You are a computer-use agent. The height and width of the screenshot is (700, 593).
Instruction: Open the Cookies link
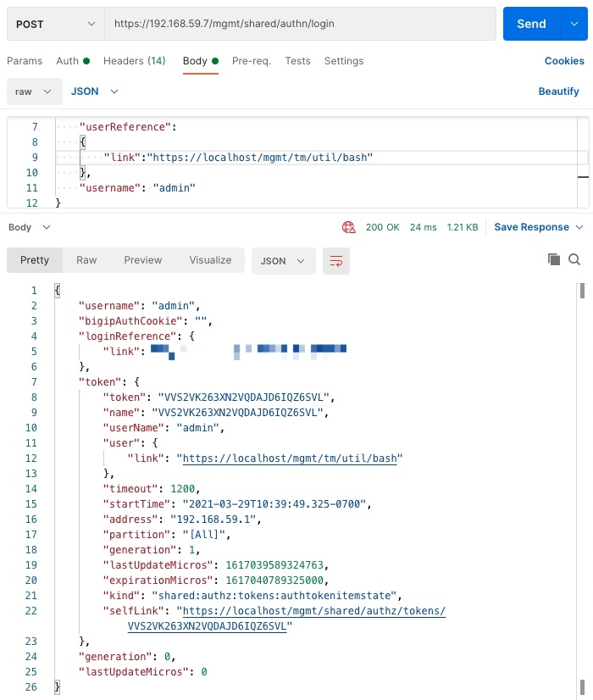pos(564,61)
